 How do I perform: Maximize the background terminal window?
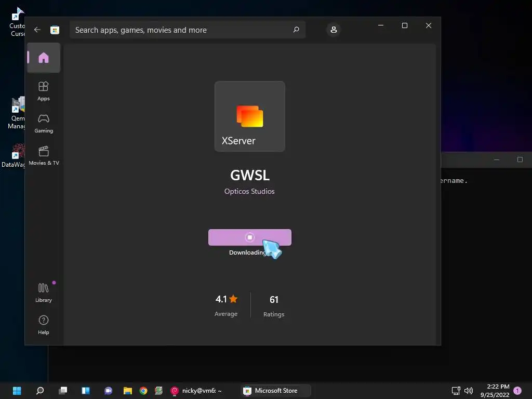[520, 159]
